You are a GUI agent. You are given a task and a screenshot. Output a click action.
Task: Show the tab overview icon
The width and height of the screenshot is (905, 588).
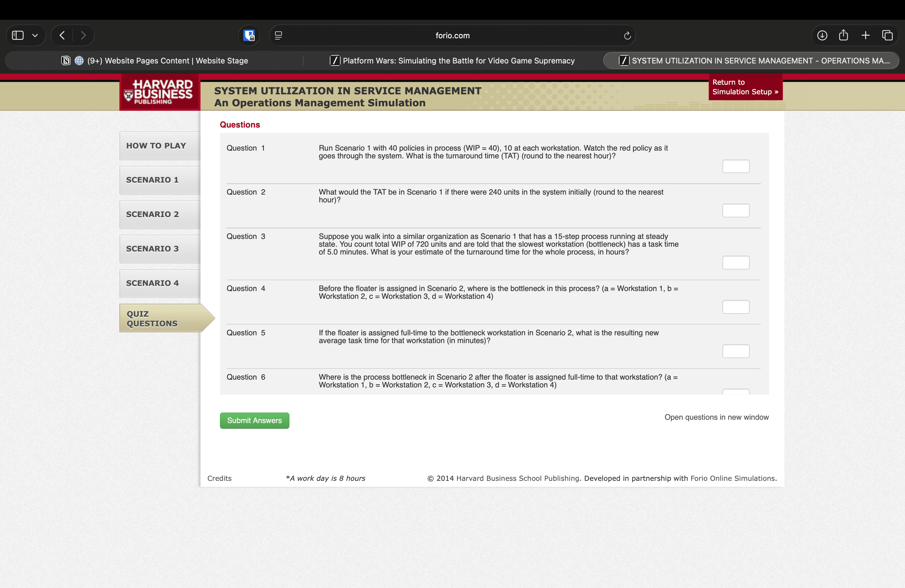click(887, 35)
